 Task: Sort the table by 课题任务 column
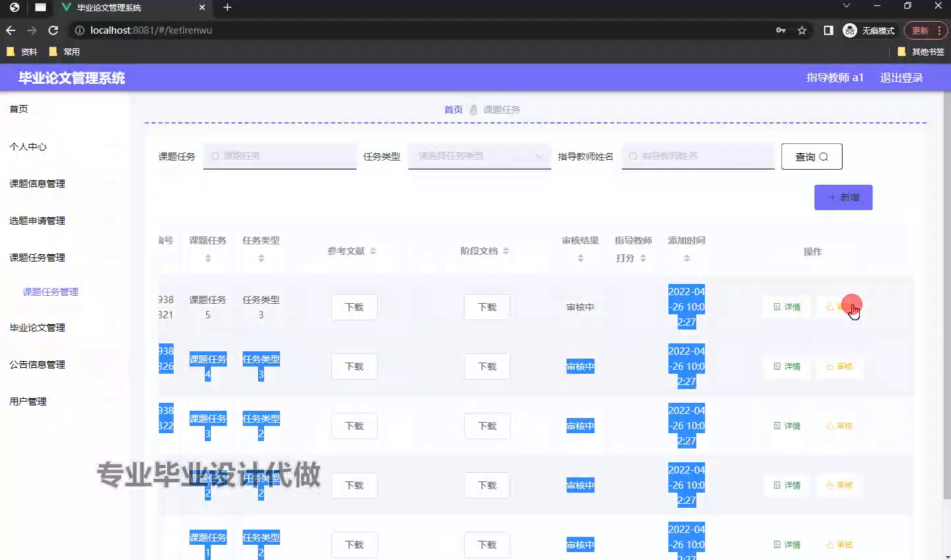click(208, 258)
